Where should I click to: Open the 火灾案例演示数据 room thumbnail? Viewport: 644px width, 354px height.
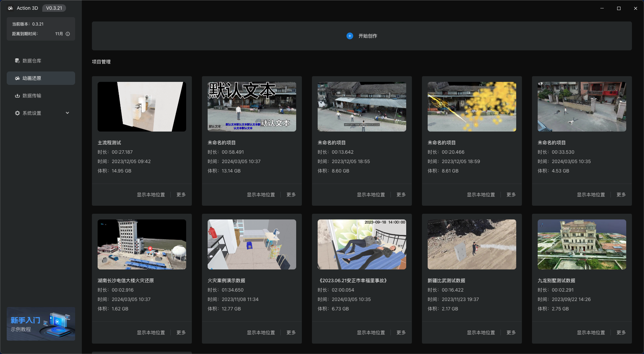tap(252, 244)
